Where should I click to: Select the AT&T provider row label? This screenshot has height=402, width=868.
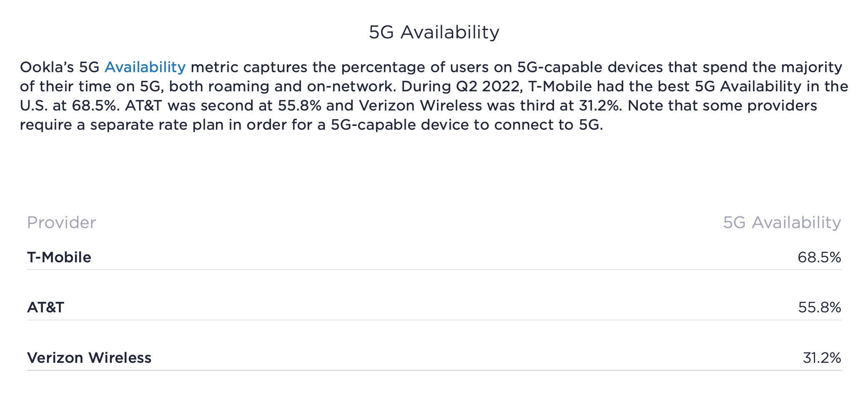click(45, 307)
